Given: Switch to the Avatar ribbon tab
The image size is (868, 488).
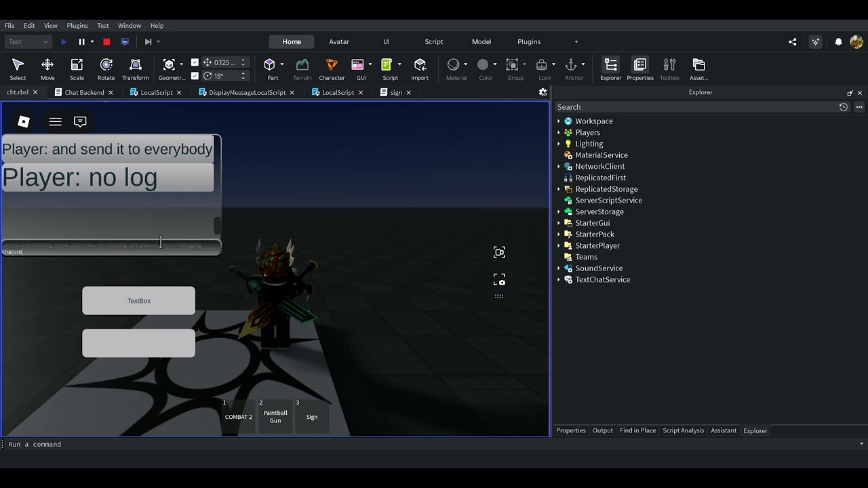Looking at the screenshot, I should pyautogui.click(x=339, y=42).
